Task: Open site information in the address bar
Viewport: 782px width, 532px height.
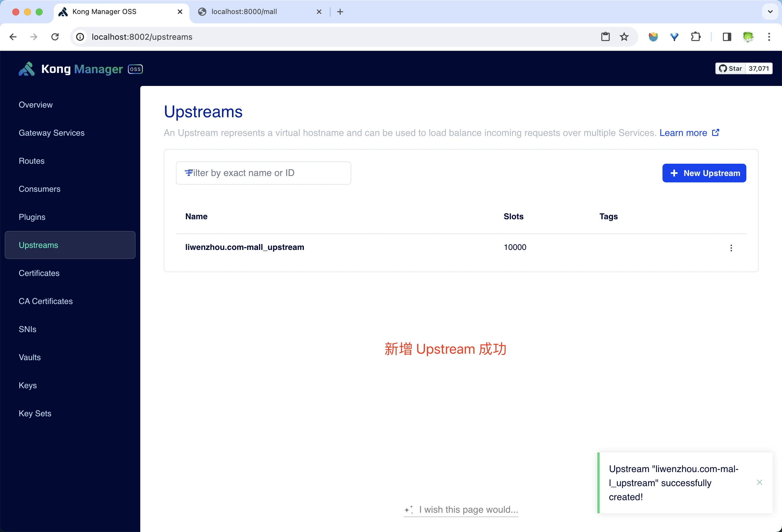Action: tap(80, 37)
